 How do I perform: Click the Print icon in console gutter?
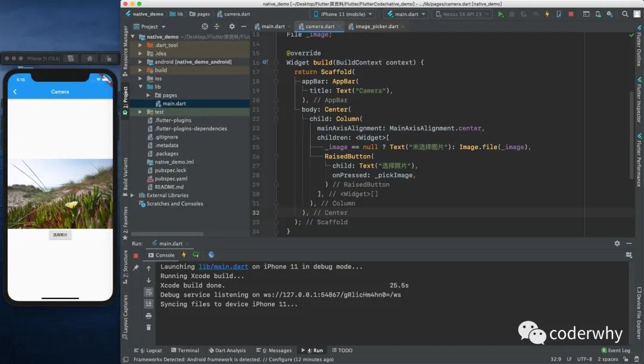pyautogui.click(x=148, y=316)
